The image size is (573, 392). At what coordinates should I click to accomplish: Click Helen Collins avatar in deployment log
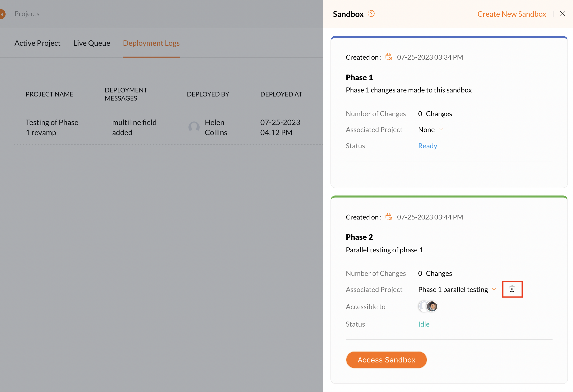tap(194, 127)
